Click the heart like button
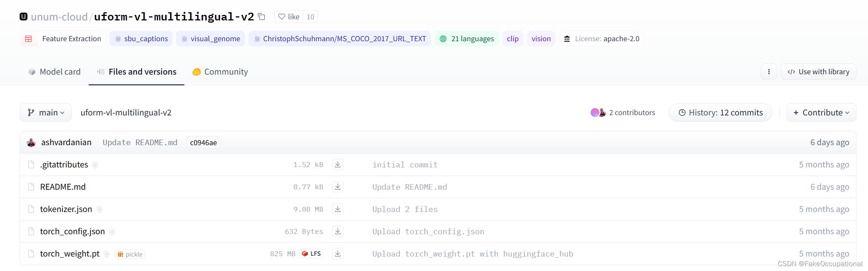 [289, 17]
